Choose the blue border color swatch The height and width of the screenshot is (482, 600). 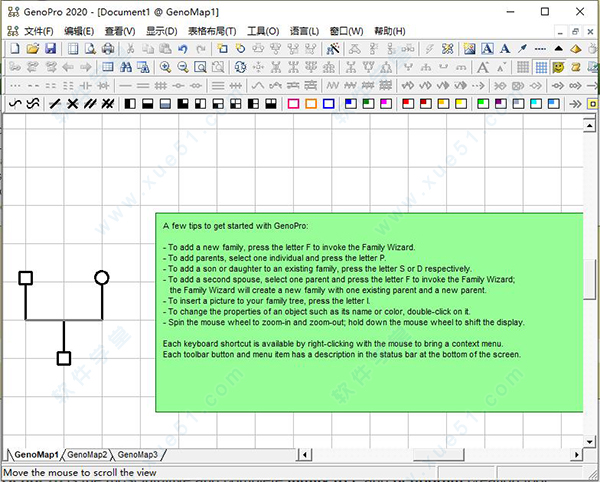(x=329, y=104)
